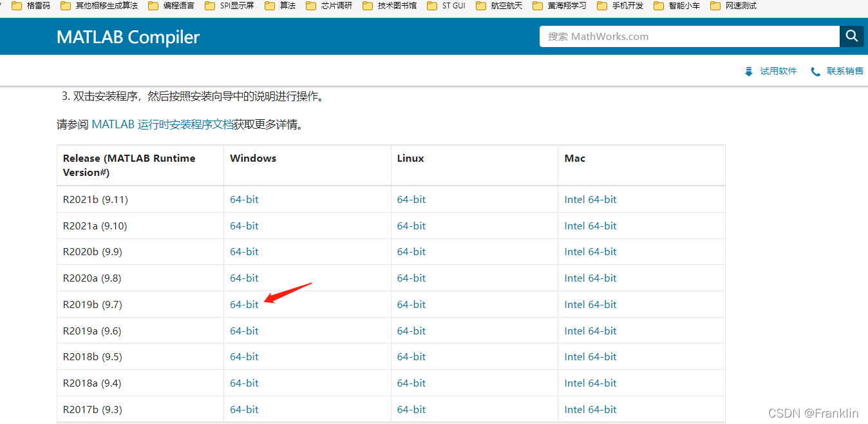The image size is (868, 424).
Task: Download R2018a Mac Intel 64-bit runtime
Action: (x=590, y=383)
